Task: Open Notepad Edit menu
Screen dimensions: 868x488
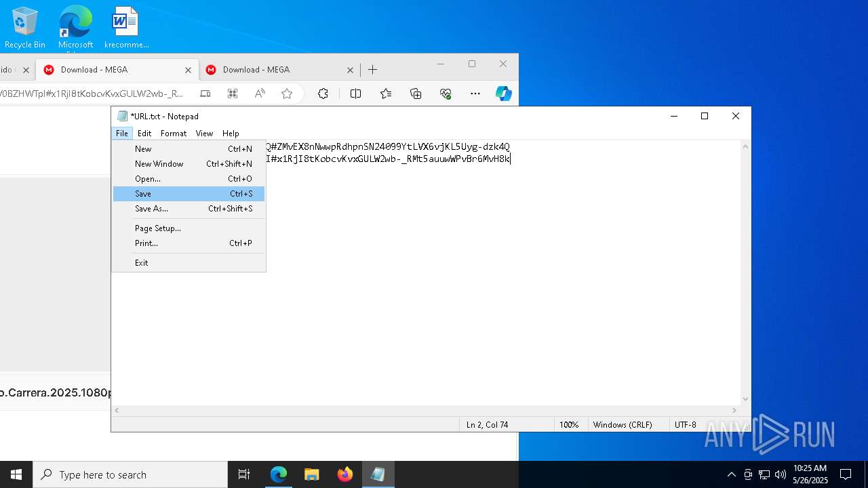Action: 144,134
